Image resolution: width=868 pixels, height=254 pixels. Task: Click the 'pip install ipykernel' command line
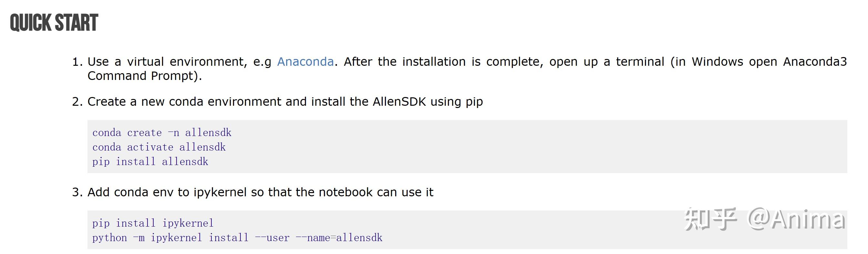pos(153,223)
